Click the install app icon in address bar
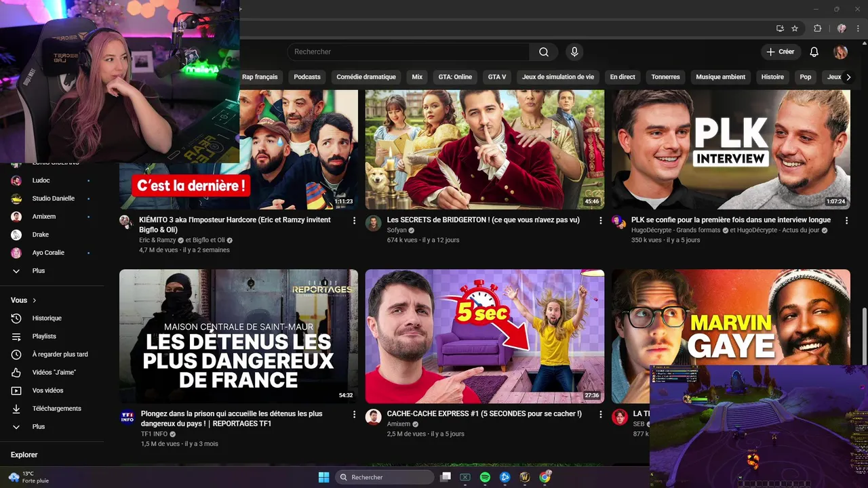This screenshot has width=868, height=488. coord(781,28)
